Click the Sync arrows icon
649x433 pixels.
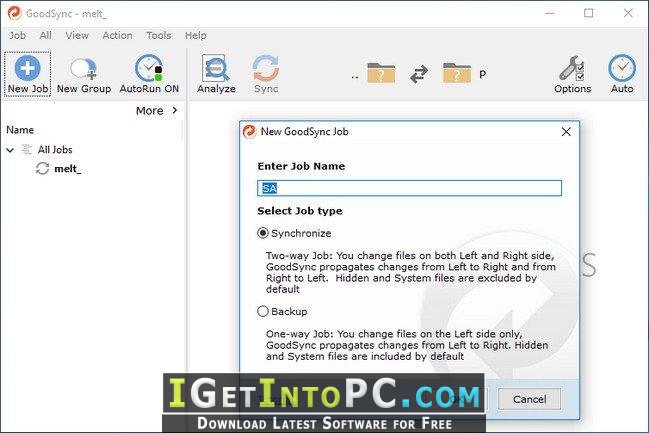pyautogui.click(x=265, y=69)
